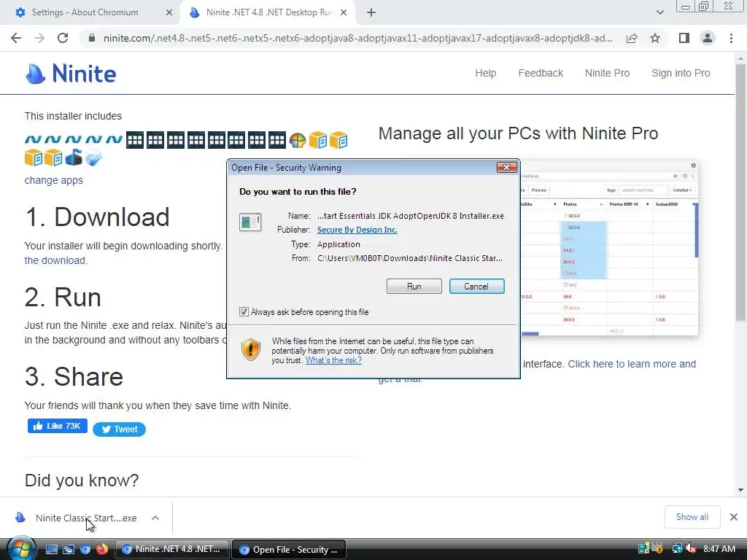
Task: Click the Tweet button
Action: click(x=119, y=429)
